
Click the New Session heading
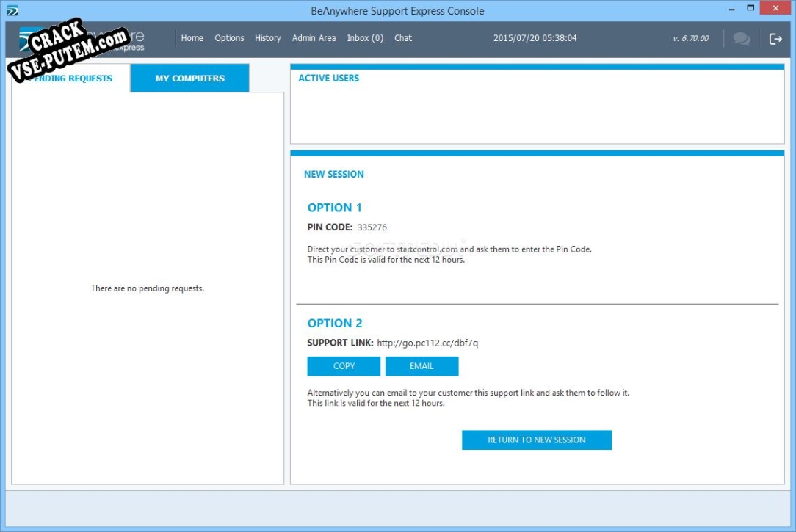(x=334, y=174)
